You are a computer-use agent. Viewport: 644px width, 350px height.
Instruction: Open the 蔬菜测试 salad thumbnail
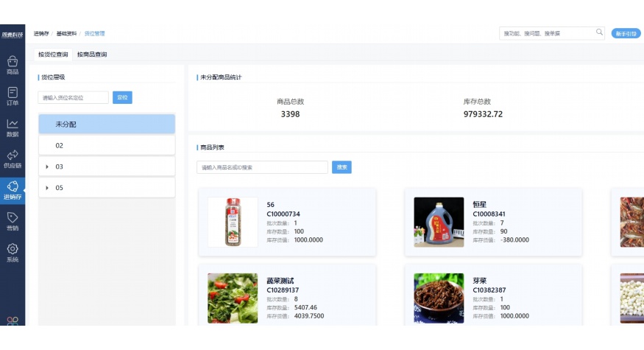pos(233,298)
